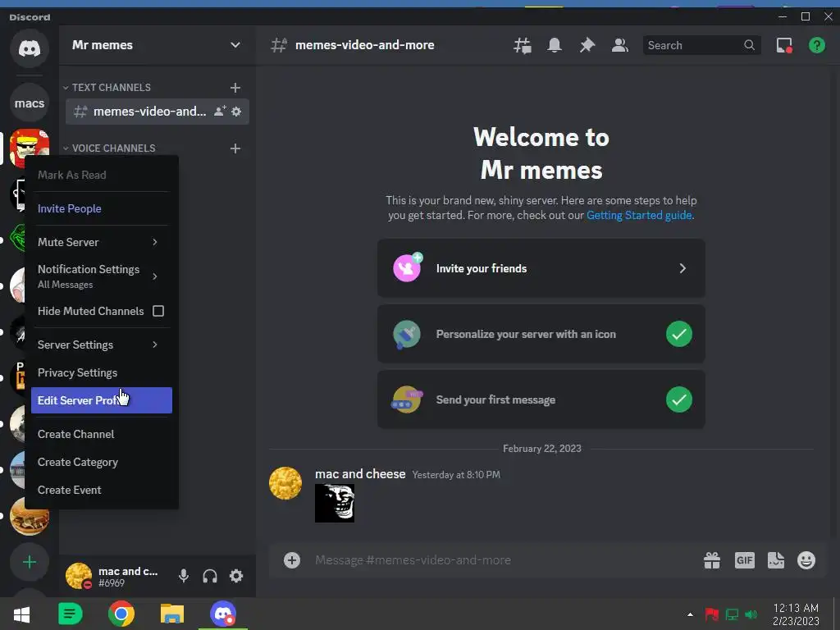Click message attachment plus button
This screenshot has width=840, height=630.
click(x=292, y=560)
